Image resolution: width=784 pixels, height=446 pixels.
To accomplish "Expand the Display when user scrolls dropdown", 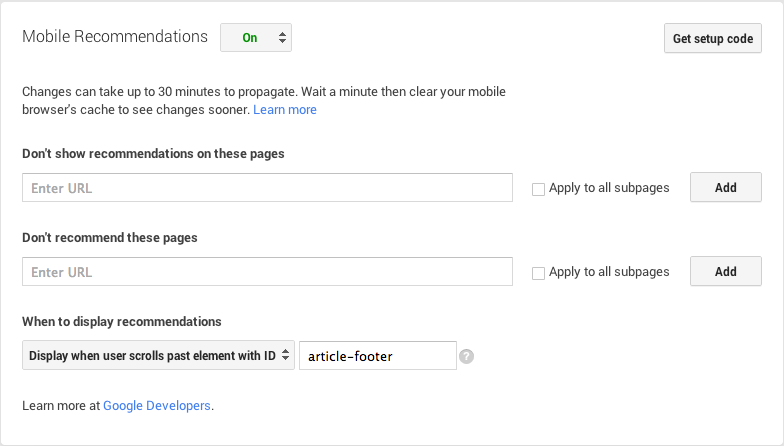I will (x=158, y=355).
